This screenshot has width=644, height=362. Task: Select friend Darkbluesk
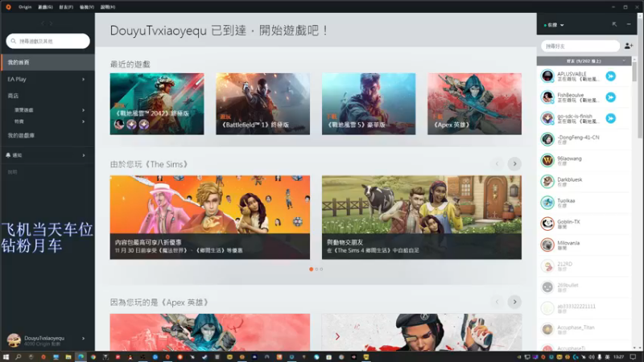point(584,182)
